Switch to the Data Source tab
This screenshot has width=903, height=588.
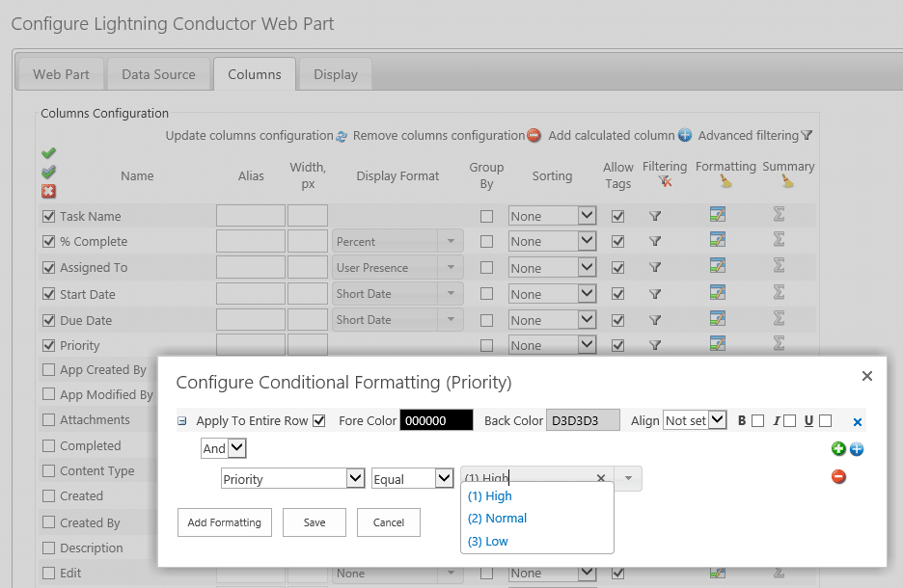[x=158, y=74]
